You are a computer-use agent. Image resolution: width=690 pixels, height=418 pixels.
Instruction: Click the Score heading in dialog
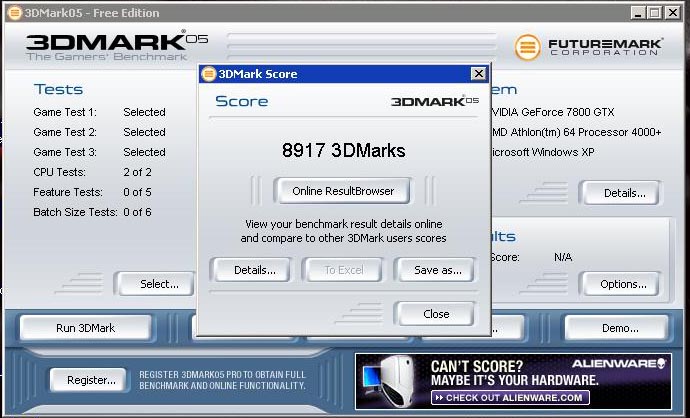[x=242, y=101]
